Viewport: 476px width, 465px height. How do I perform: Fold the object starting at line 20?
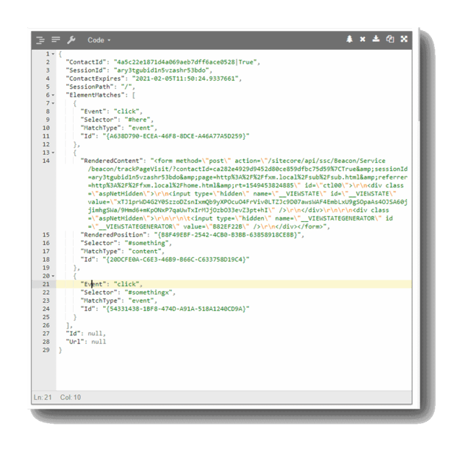53,276
